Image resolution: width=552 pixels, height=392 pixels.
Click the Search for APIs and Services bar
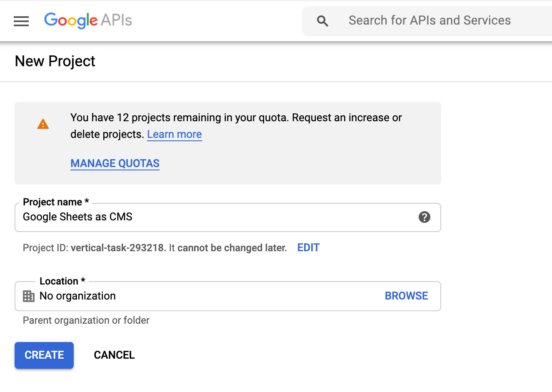point(429,20)
